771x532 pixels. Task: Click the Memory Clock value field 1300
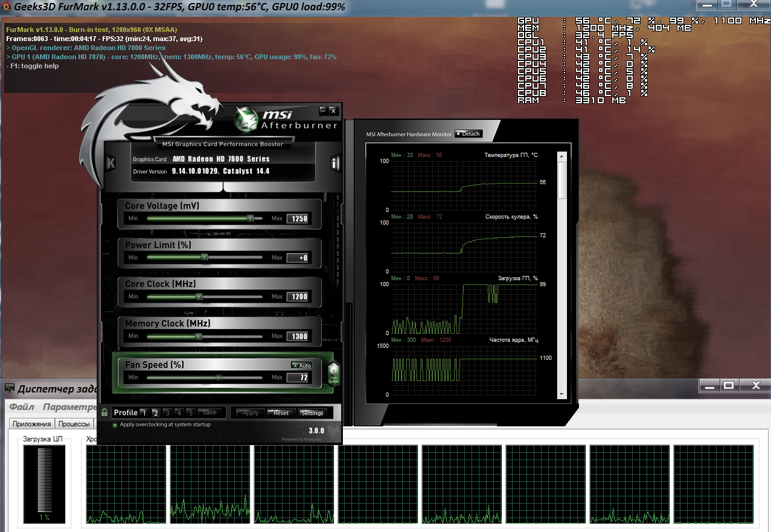coord(298,336)
